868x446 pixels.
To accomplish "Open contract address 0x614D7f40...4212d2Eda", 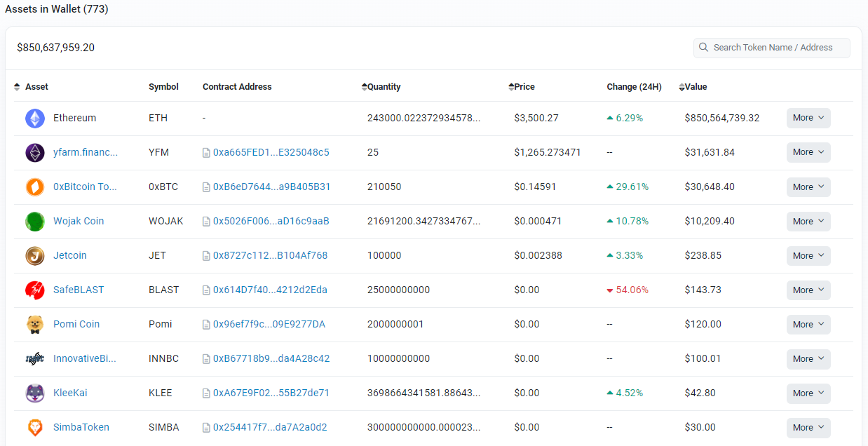I will click(x=270, y=290).
